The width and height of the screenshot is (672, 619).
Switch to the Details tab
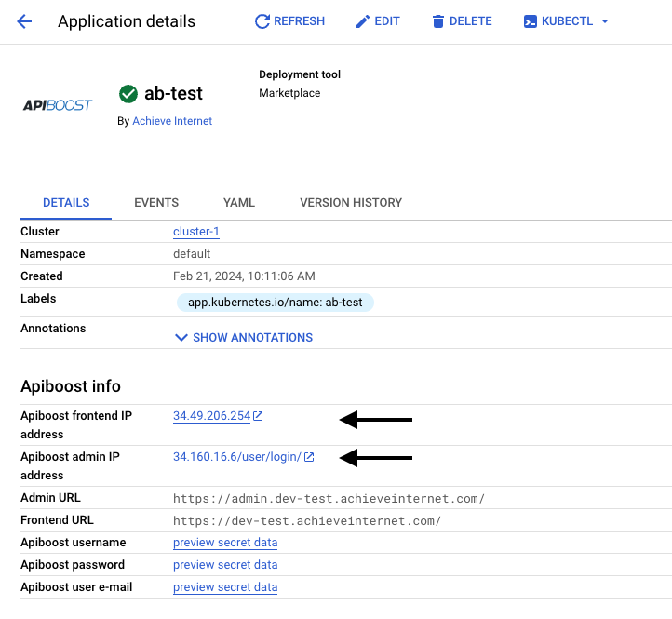pyautogui.click(x=66, y=203)
